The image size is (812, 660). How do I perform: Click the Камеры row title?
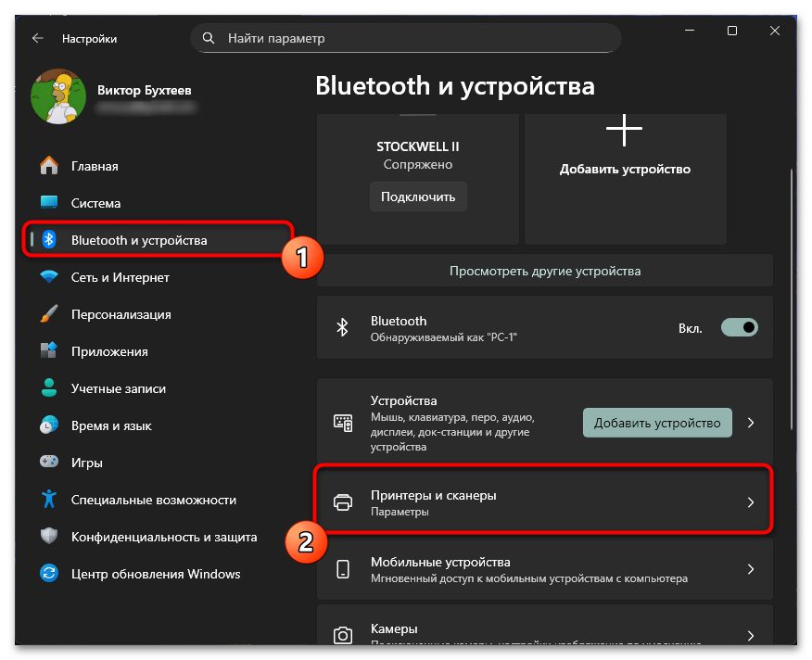394,628
